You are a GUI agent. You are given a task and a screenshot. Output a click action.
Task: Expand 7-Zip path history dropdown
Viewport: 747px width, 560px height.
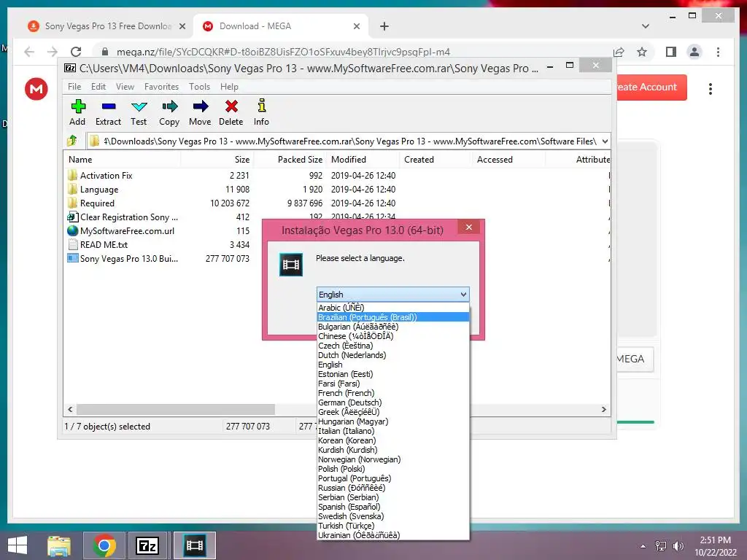coord(605,141)
